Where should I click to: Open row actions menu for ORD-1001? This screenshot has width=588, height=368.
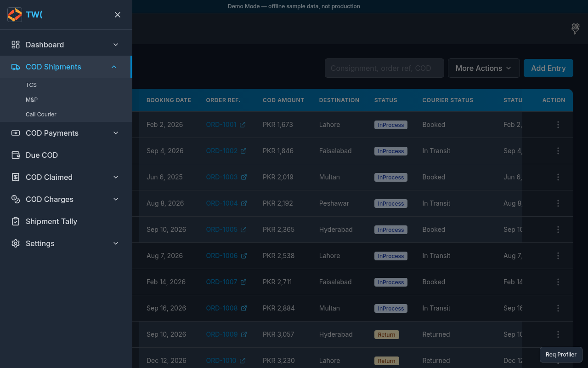558,125
